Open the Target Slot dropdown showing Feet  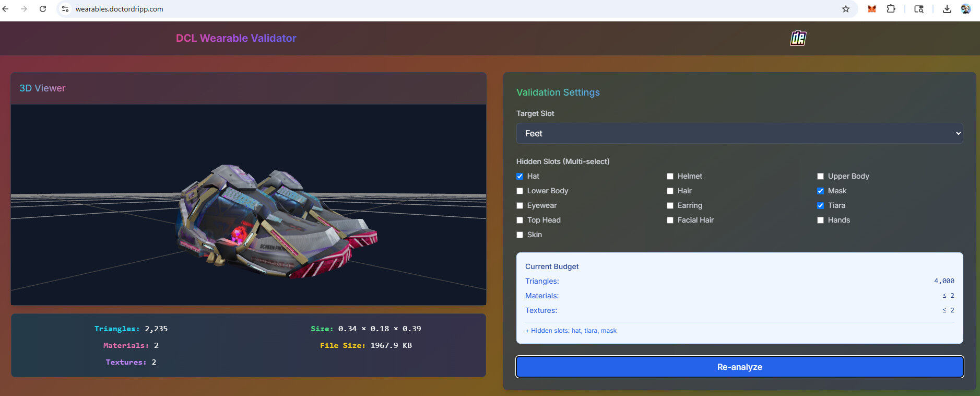point(739,133)
